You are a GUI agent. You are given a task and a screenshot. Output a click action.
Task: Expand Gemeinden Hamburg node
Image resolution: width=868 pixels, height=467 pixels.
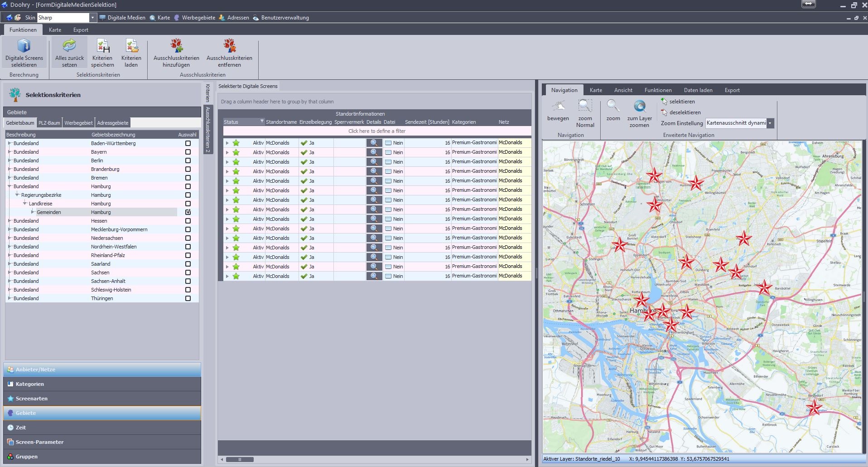(33, 212)
